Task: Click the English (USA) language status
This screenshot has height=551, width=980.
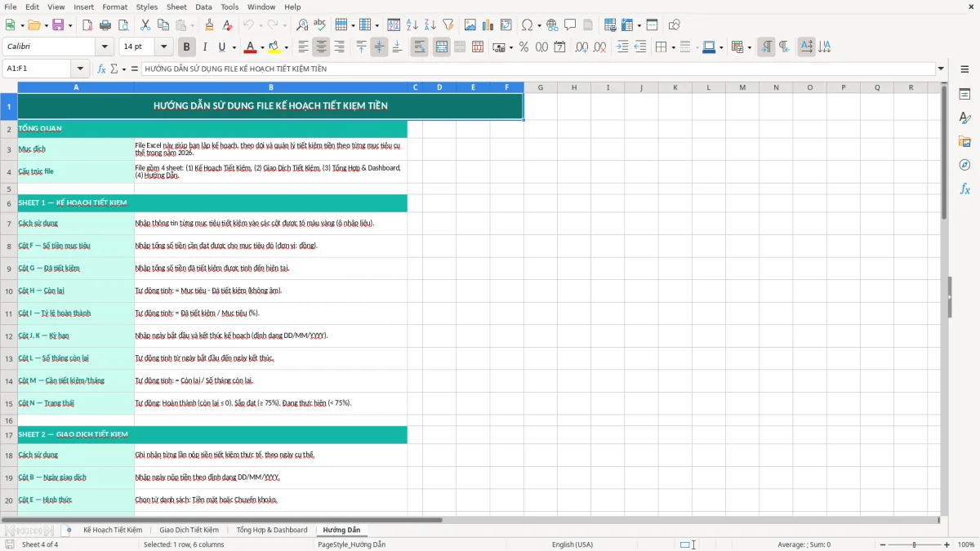Action: tap(572, 544)
